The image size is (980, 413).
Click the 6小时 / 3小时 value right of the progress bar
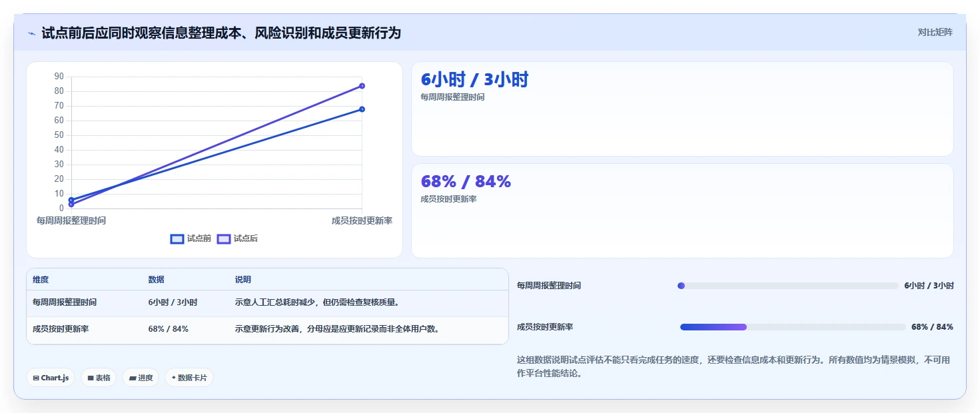pos(929,286)
